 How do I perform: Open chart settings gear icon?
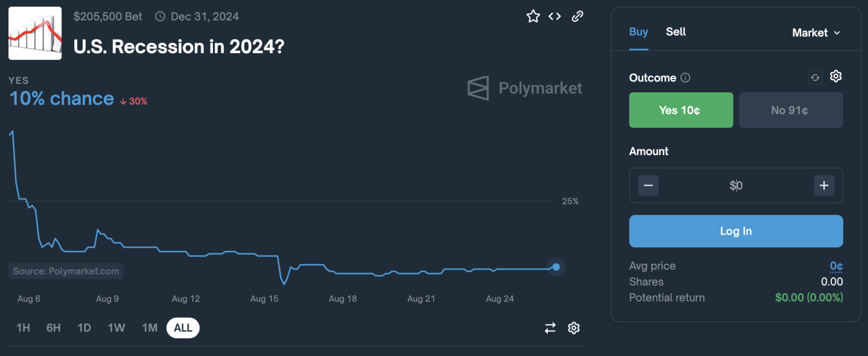[x=574, y=328]
